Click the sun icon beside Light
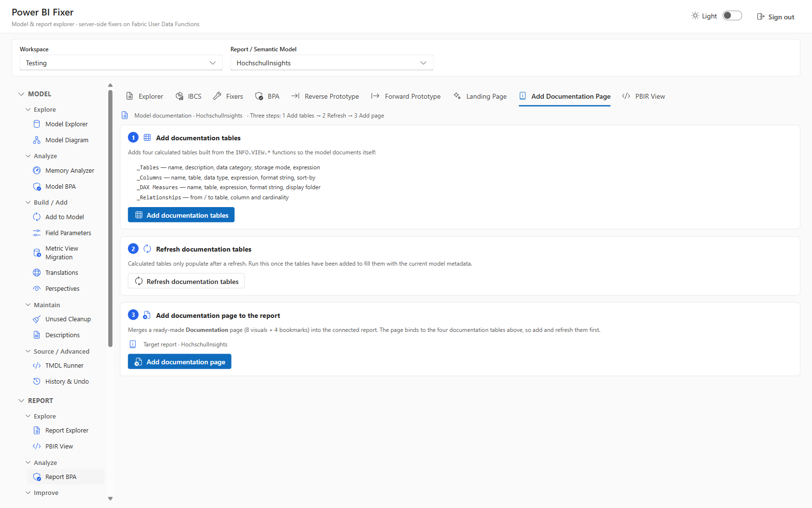 (695, 15)
